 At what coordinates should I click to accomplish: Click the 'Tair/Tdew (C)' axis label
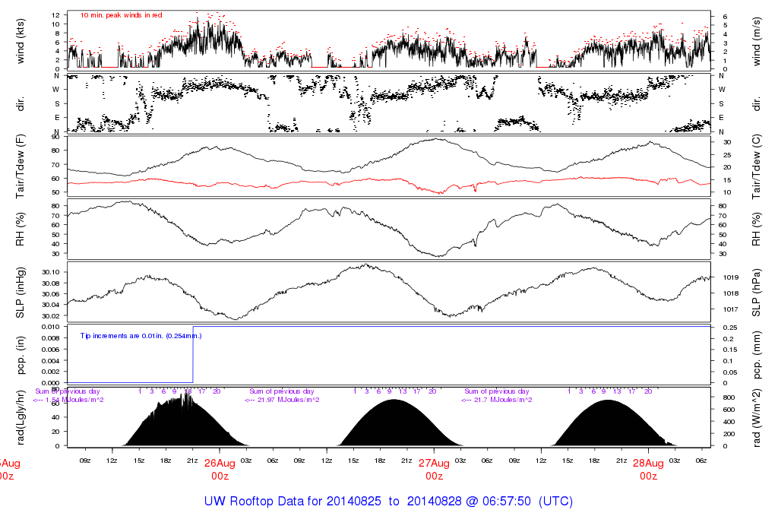point(756,166)
